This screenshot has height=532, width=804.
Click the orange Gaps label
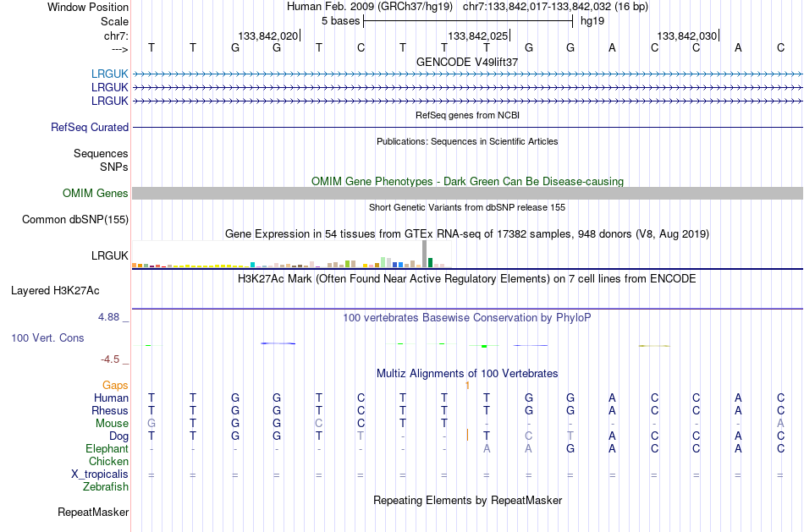[115, 385]
